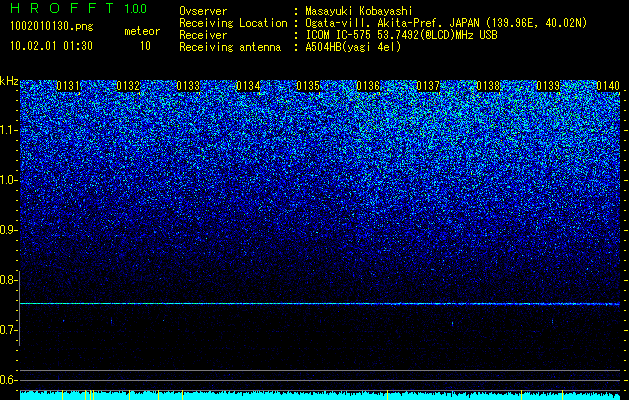Select the observer name Masayuki Kobayashi
629x400 pixels.
pos(358,11)
